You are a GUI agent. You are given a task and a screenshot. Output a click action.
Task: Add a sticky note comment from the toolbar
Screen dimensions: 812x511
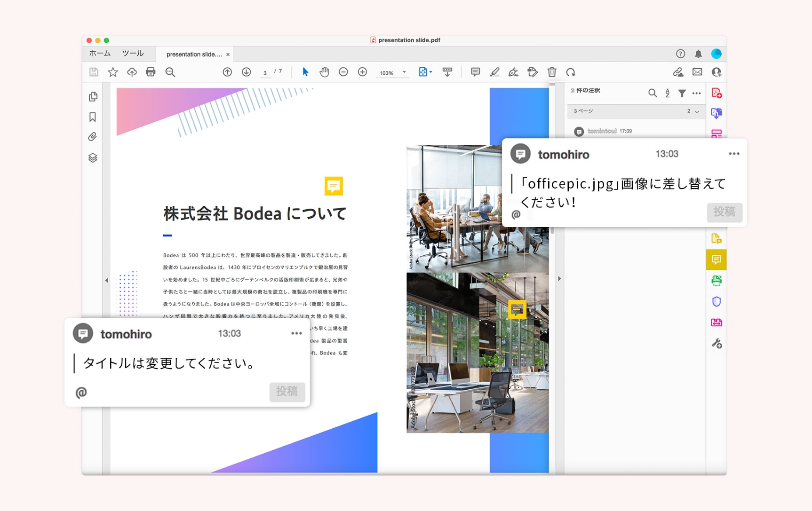(476, 72)
